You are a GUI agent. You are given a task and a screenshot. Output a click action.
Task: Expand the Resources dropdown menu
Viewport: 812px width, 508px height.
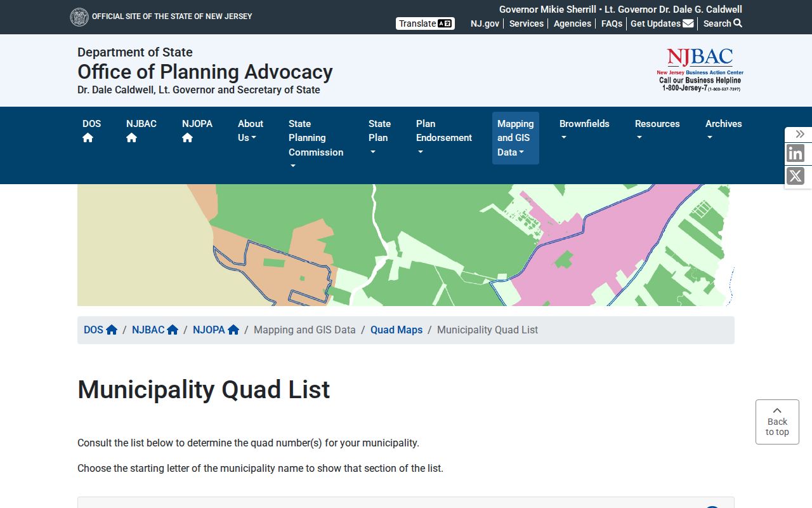pos(657,131)
